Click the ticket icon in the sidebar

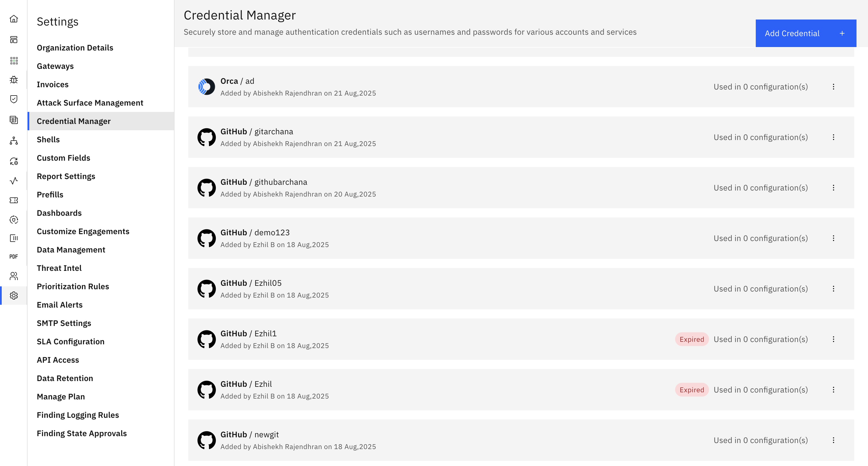14,201
